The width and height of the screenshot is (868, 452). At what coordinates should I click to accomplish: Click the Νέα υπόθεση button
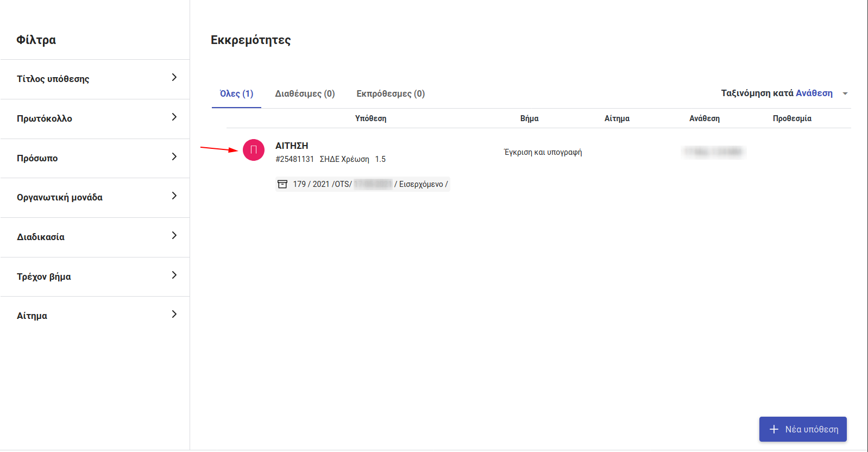click(803, 429)
